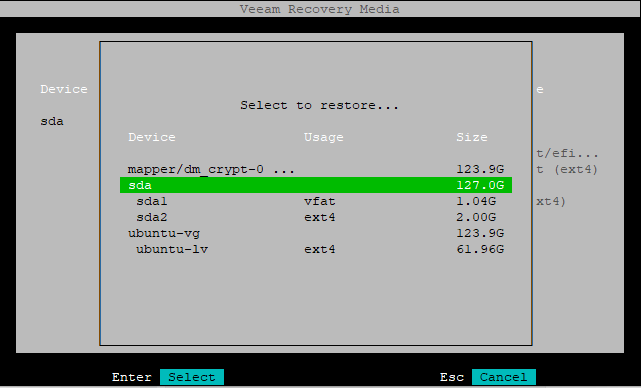Click the Enter key hint label
This screenshot has height=388, width=641.
point(132,377)
